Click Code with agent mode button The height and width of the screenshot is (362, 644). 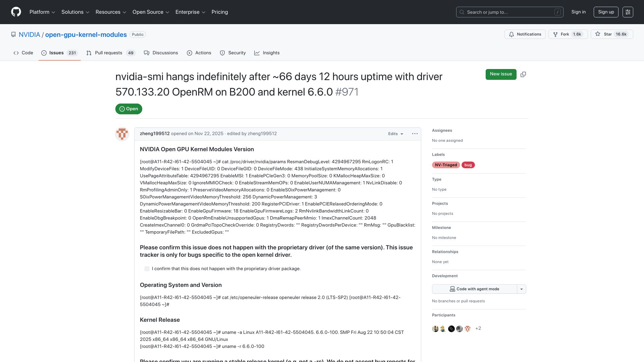pos(475,289)
